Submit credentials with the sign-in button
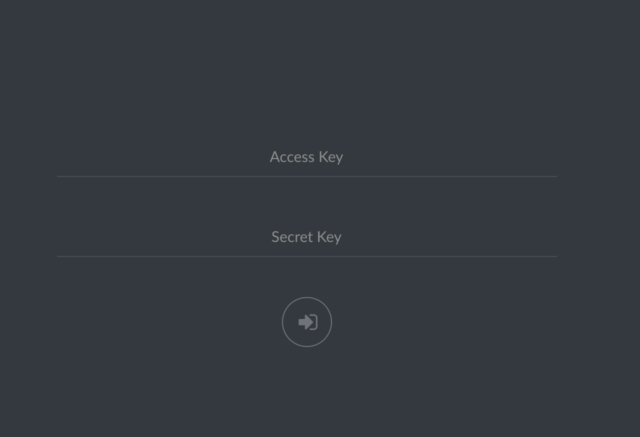 point(307,322)
